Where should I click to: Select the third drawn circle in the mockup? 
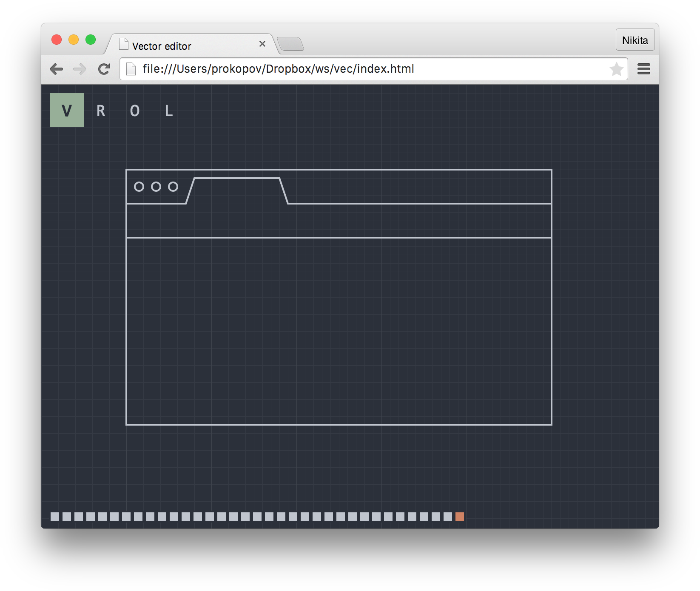(x=173, y=187)
